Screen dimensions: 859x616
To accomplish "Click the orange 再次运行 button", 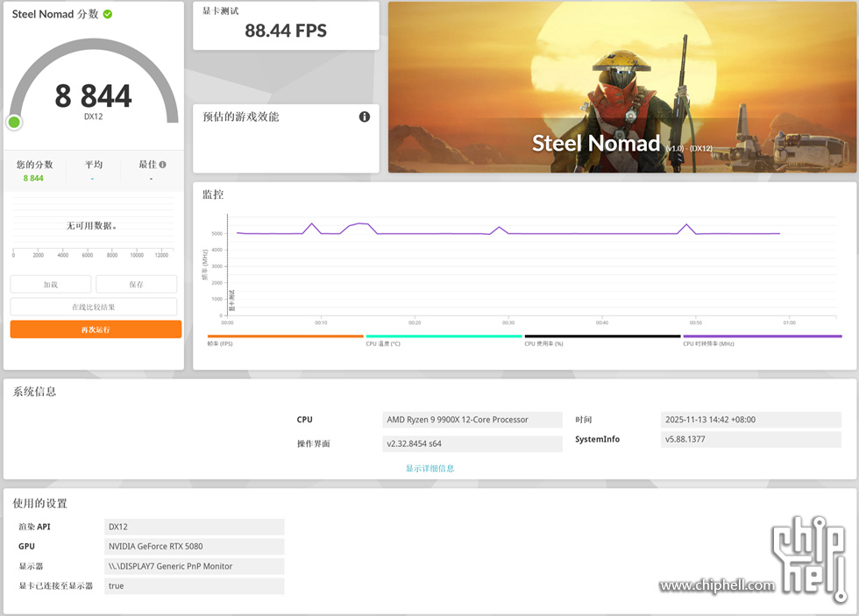I will tap(96, 329).
